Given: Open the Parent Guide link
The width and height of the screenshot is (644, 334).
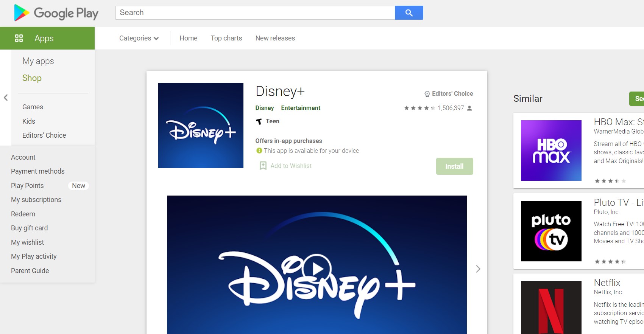Looking at the screenshot, I should click(30, 271).
